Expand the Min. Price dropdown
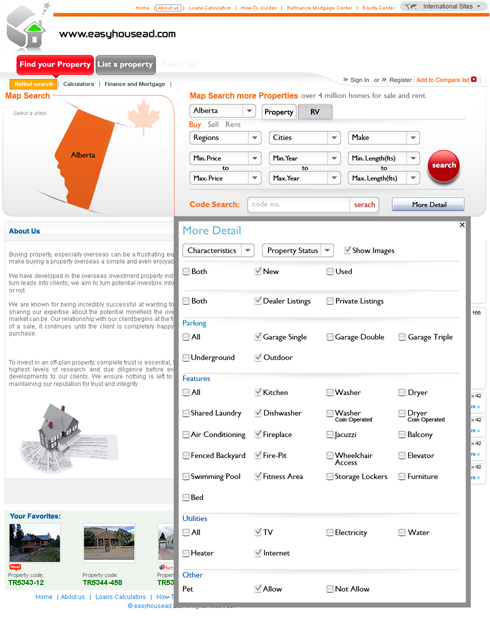The height and width of the screenshot is (625, 490). tap(225, 158)
